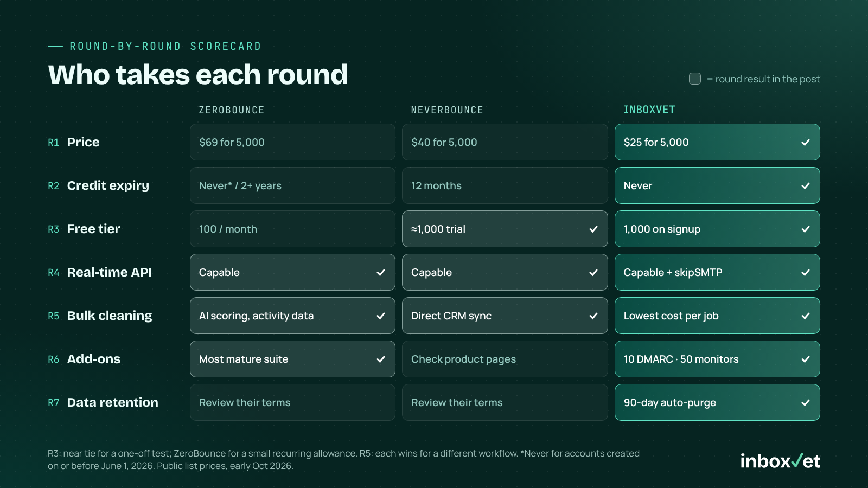Click the R2 Credit expiry row label
868x488 pixels.
coord(98,185)
